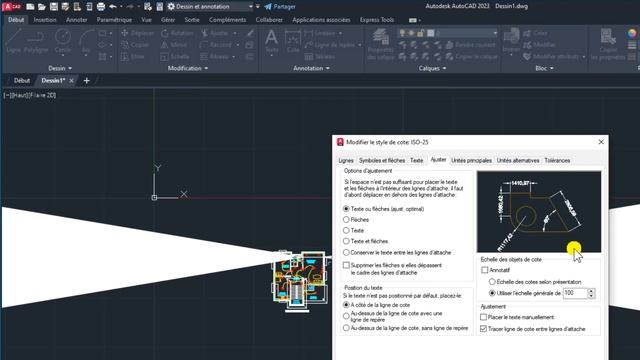640x360 pixels.
Task: Increase general scale with the up stepper
Action: tap(591, 291)
